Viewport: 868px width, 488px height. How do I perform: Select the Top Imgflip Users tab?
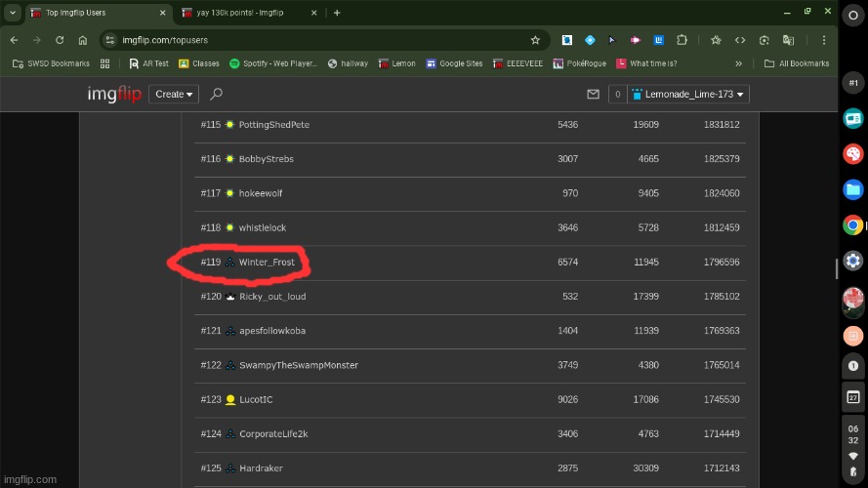point(76,12)
